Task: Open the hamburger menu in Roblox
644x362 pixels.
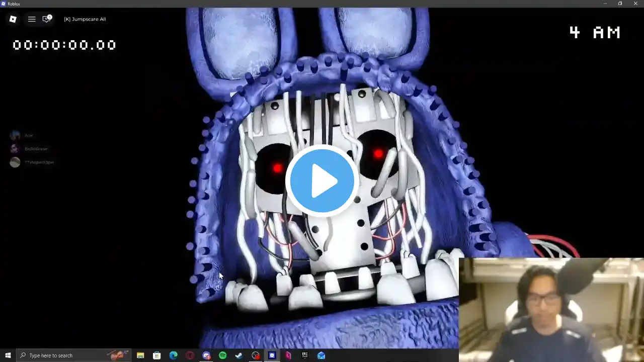Action: [x=32, y=19]
